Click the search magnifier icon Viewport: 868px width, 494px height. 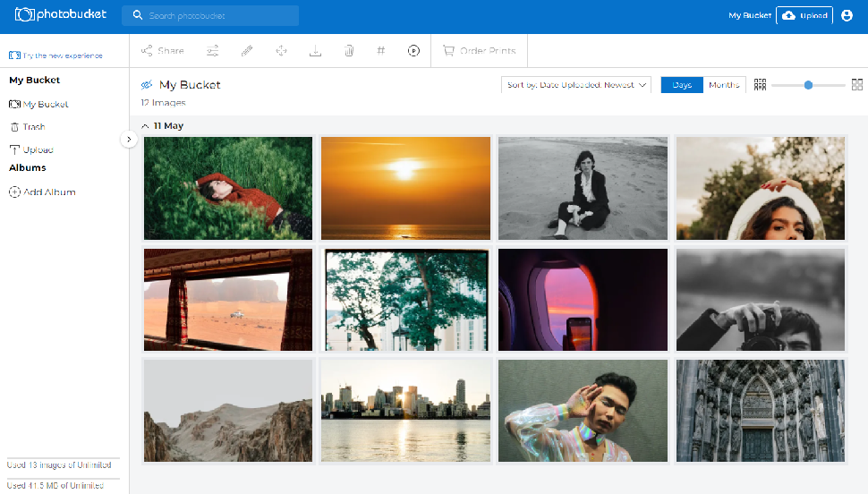point(138,15)
